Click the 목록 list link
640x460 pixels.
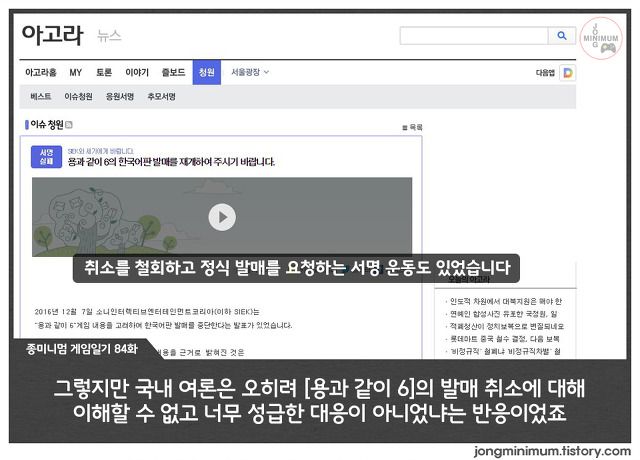413,127
